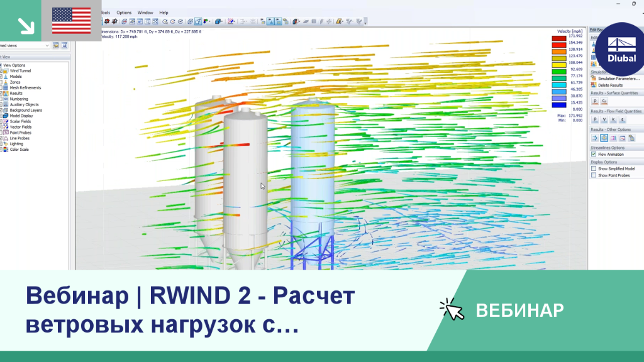Open dropdown arrow beside 3D box icon
The height and width of the screenshot is (362, 644).
(222, 21)
